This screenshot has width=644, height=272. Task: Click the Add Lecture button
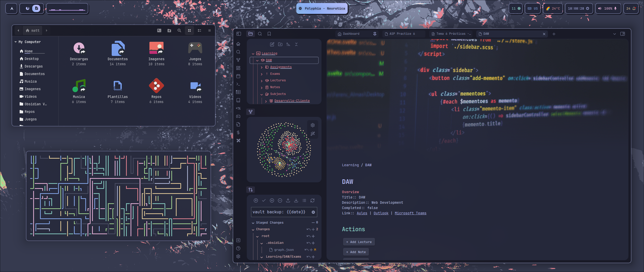[359, 242]
